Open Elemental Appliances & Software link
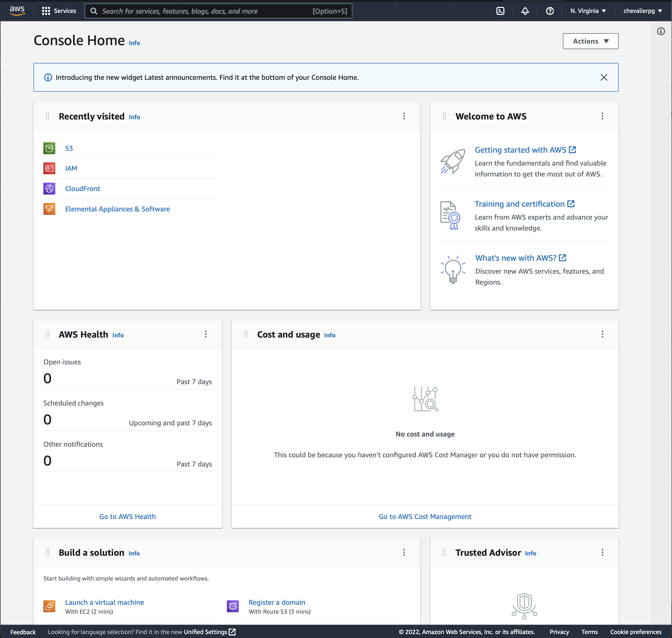The height and width of the screenshot is (638, 672). pos(117,209)
